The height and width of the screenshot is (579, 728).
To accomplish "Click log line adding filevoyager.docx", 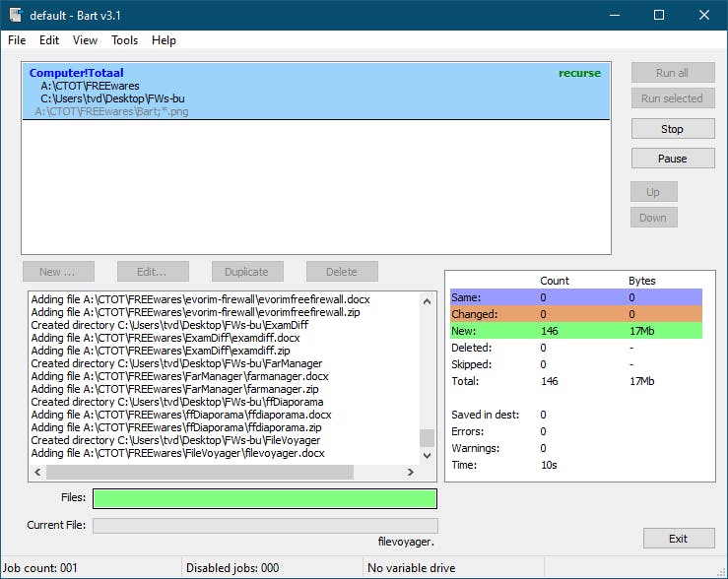I will click(x=178, y=453).
